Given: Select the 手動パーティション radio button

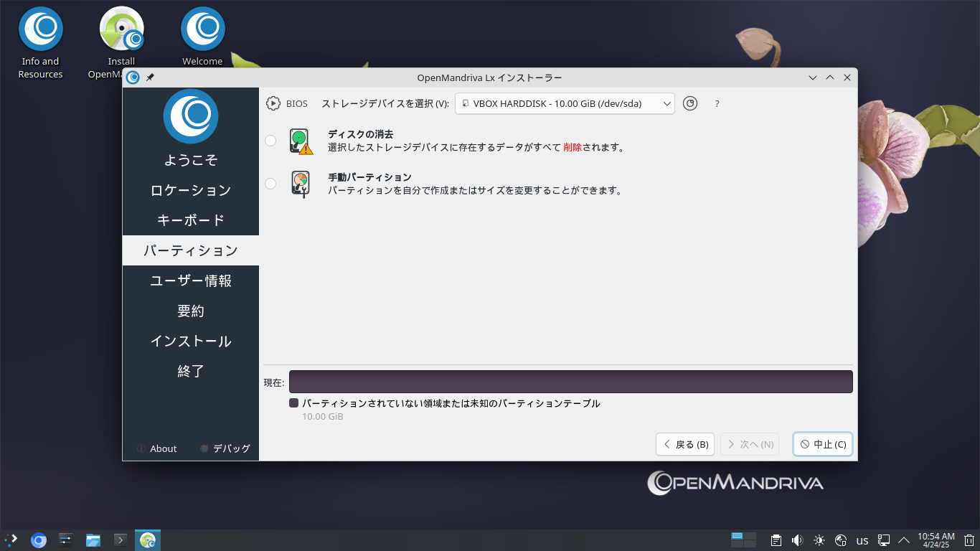Looking at the screenshot, I should [x=270, y=184].
